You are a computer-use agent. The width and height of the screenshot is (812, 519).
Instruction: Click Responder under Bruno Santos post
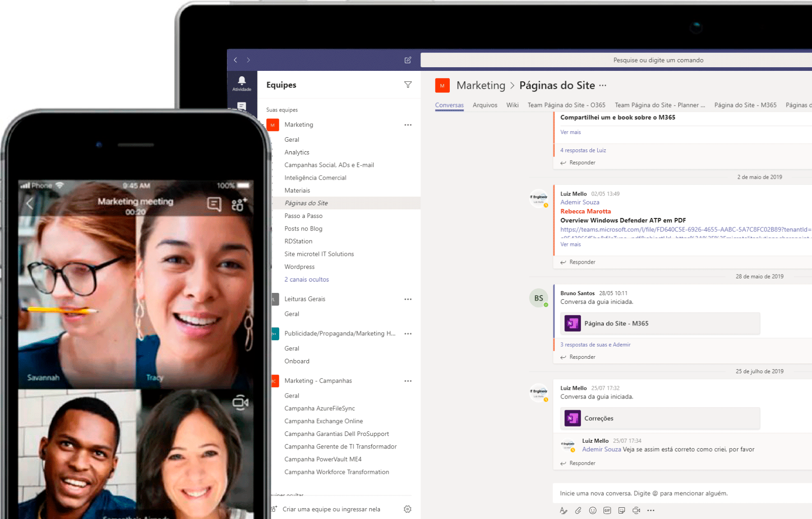pos(578,357)
